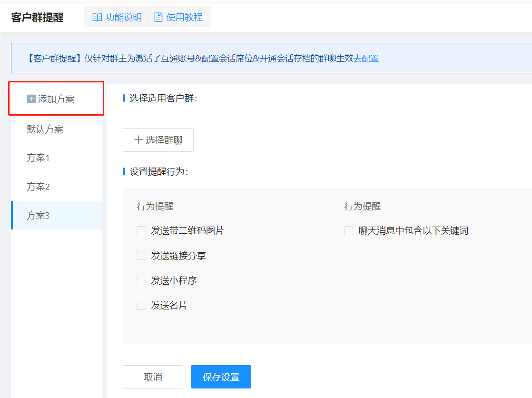Select 方案2 in the plan list
Screen dimensions: 532x398
coord(56,187)
